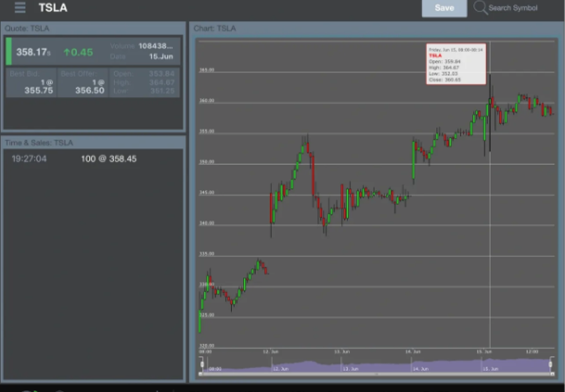Image resolution: width=565 pixels, height=392 pixels.
Task: Open the hamburger menu beside TSLA
Action: click(20, 8)
